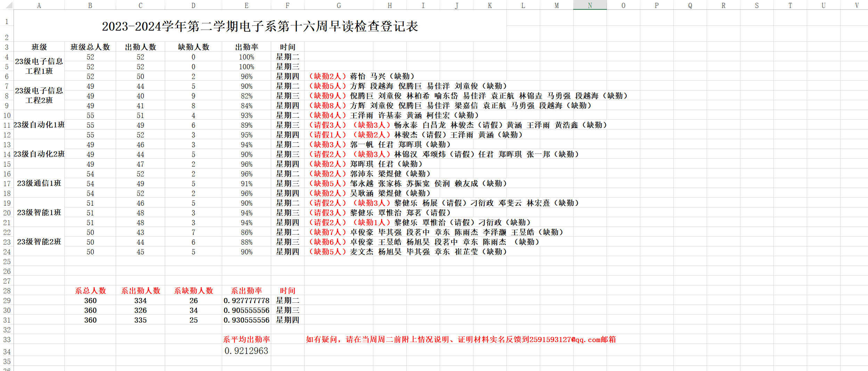Click the 系出勤率 header cell
868x371 pixels.
(x=246, y=291)
